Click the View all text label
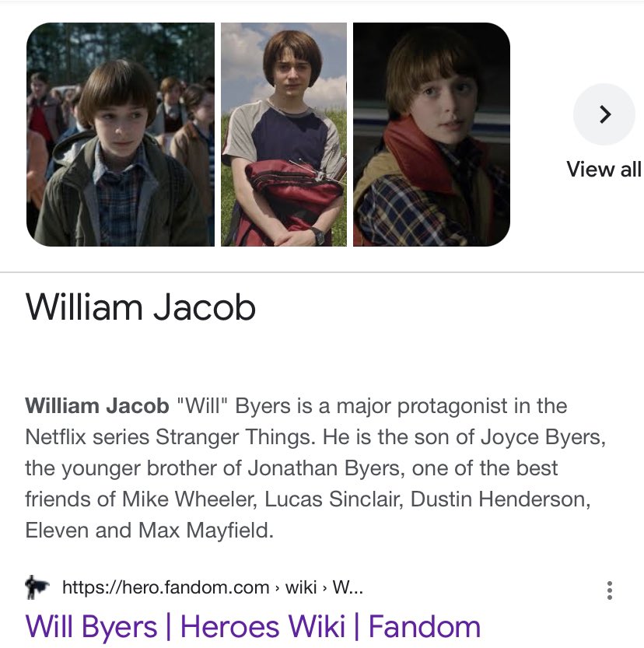Screen dimensions: 644x648 pyautogui.click(x=604, y=169)
